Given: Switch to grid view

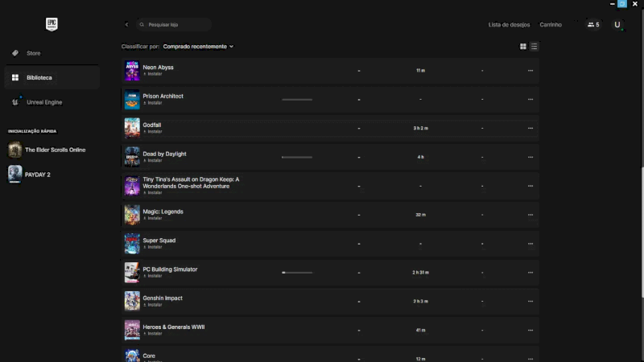Looking at the screenshot, I should click(x=523, y=47).
